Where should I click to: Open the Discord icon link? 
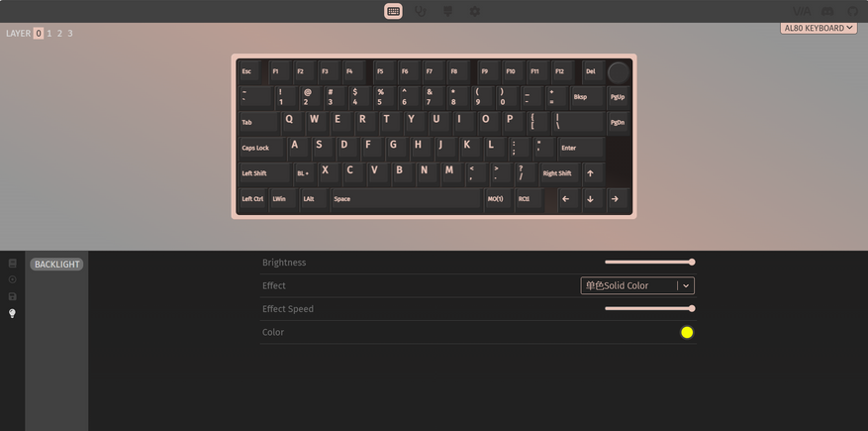point(827,11)
